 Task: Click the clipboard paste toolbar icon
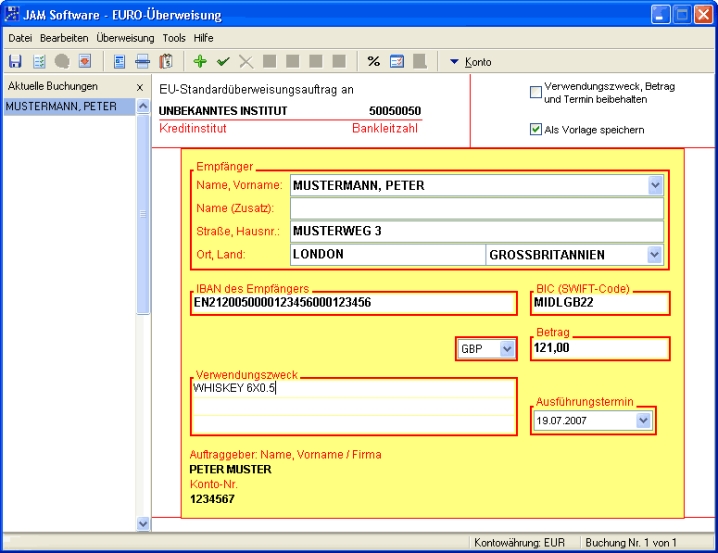pyautogui.click(x=166, y=62)
